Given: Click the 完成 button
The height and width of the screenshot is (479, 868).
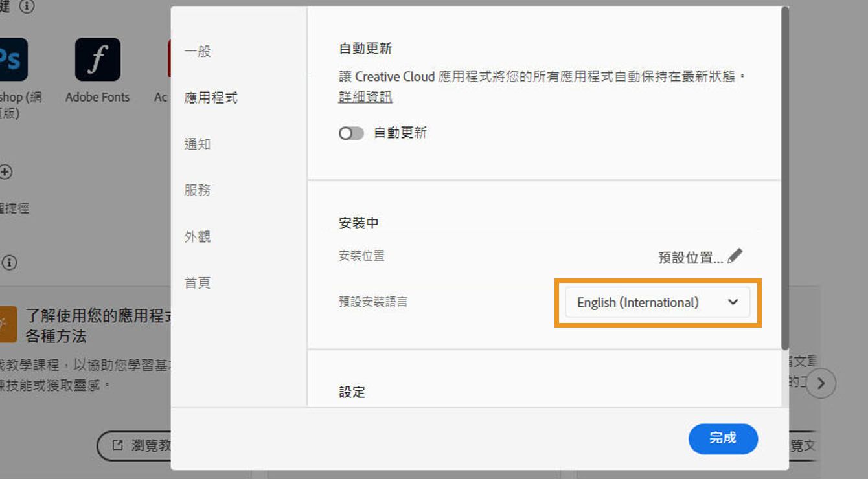Looking at the screenshot, I should [723, 439].
